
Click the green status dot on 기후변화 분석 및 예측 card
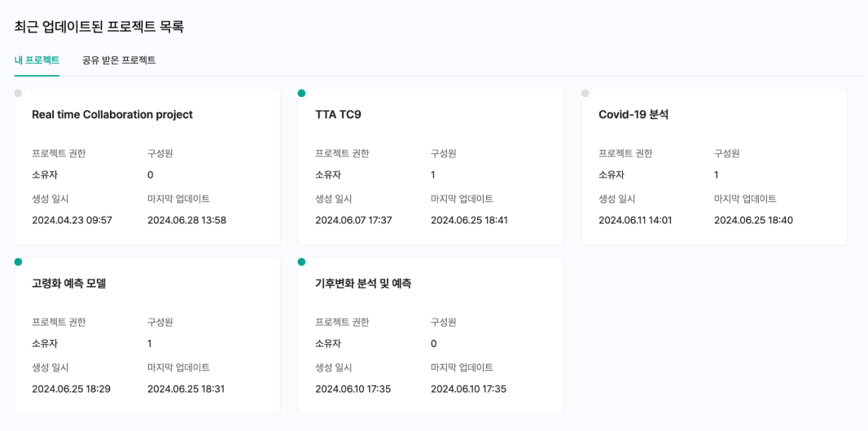coord(301,262)
